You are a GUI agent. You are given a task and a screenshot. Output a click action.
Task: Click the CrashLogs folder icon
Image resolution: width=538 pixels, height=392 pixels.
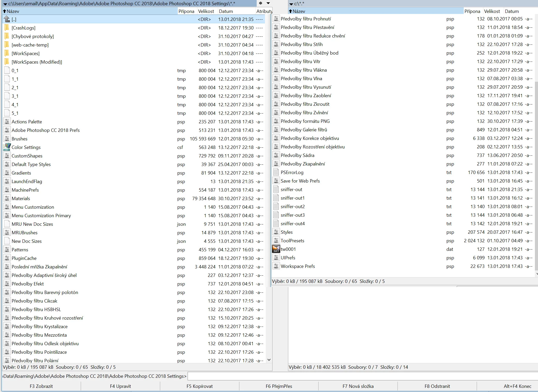coord(7,28)
